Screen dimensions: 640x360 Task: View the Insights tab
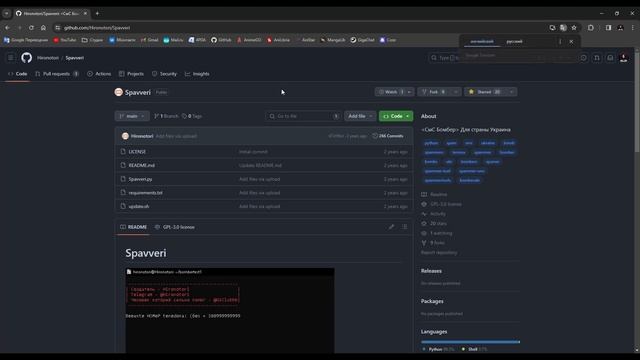coord(197,74)
